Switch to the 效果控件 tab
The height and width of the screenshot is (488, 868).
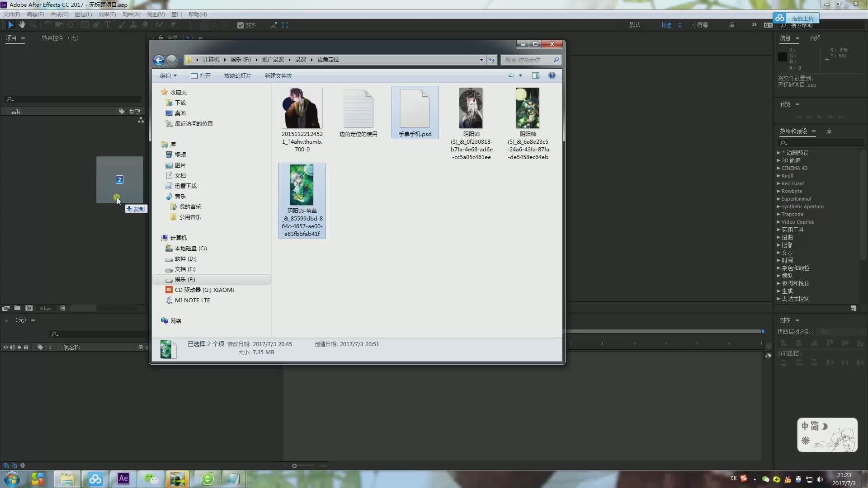coord(60,38)
